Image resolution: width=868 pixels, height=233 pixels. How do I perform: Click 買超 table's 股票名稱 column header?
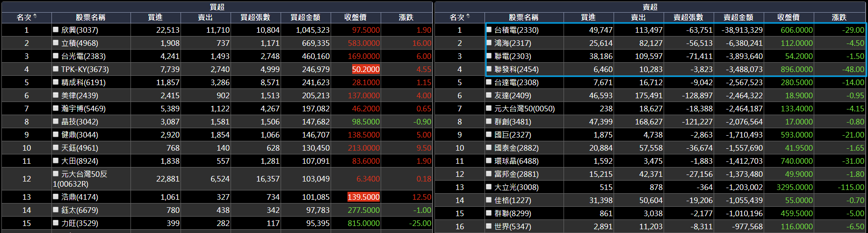(91, 17)
